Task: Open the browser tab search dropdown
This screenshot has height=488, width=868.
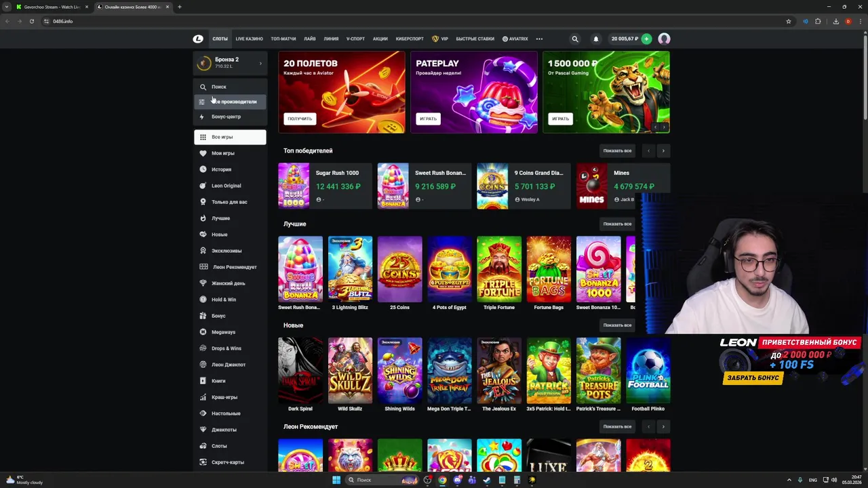Action: click(x=7, y=7)
